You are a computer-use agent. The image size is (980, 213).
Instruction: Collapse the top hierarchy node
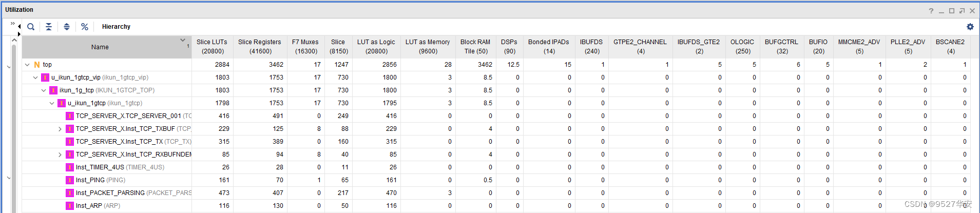click(x=27, y=65)
